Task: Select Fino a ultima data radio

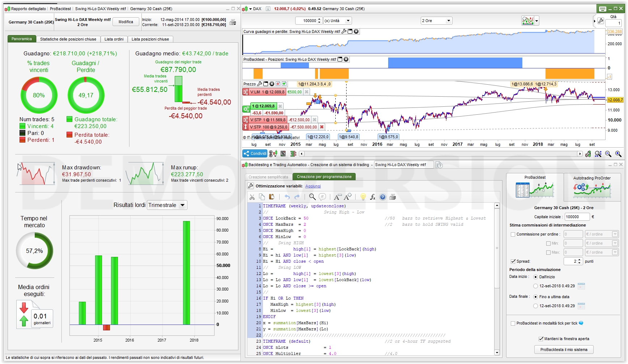Action: [x=536, y=297]
